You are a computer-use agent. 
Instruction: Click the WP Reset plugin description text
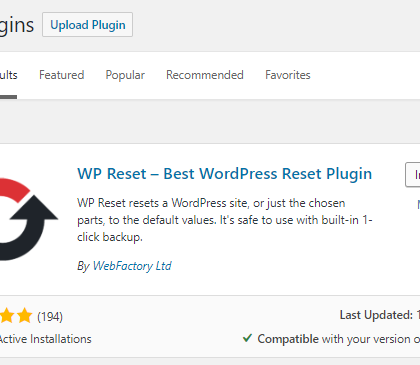pos(225,220)
